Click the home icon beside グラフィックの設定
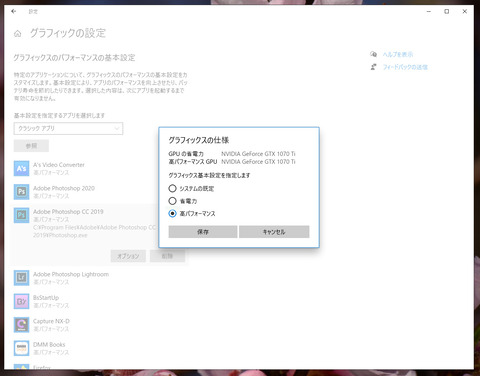Image resolution: width=480 pixels, height=376 pixels. 18,33
